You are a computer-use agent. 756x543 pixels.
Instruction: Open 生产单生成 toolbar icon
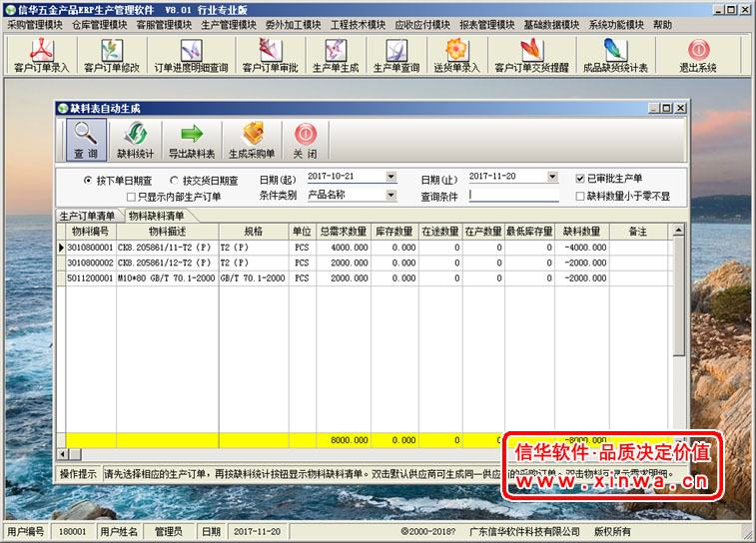(x=336, y=56)
